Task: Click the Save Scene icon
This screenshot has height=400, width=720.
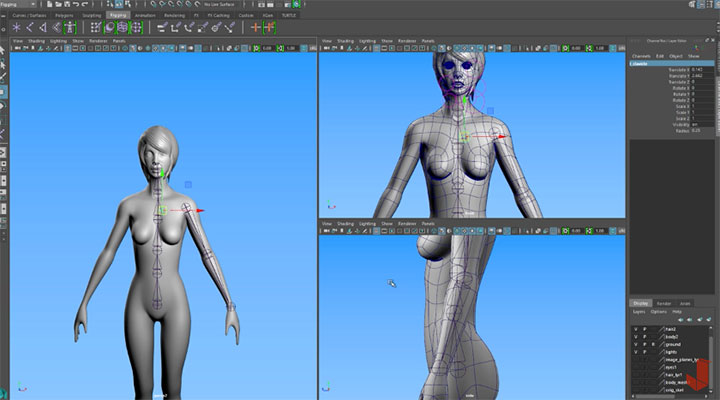Action: point(67,4)
